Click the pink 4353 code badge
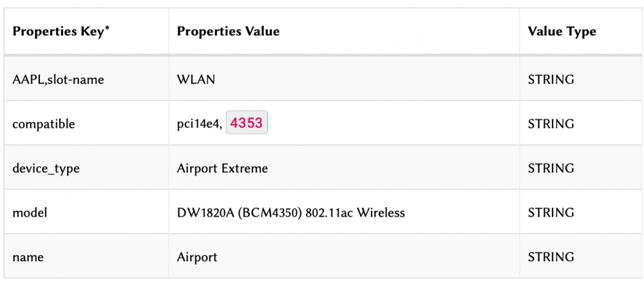The width and height of the screenshot is (644, 281). [x=247, y=123]
